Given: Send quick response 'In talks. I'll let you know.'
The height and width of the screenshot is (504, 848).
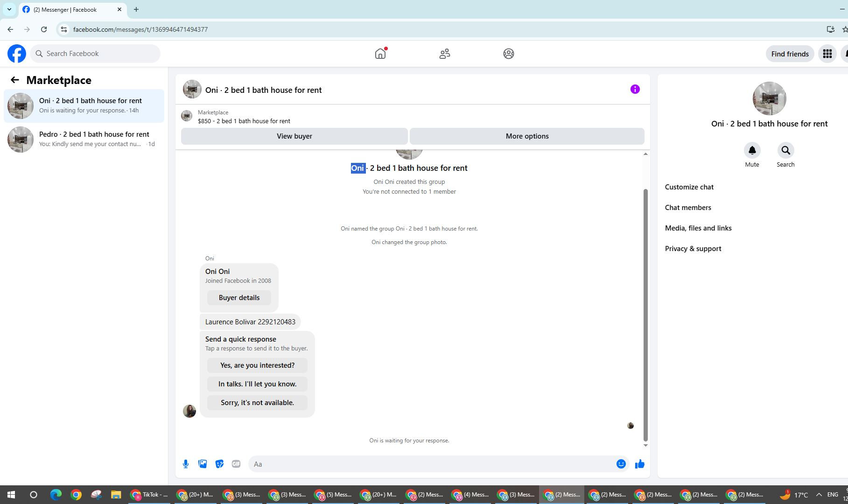Looking at the screenshot, I should tap(258, 384).
